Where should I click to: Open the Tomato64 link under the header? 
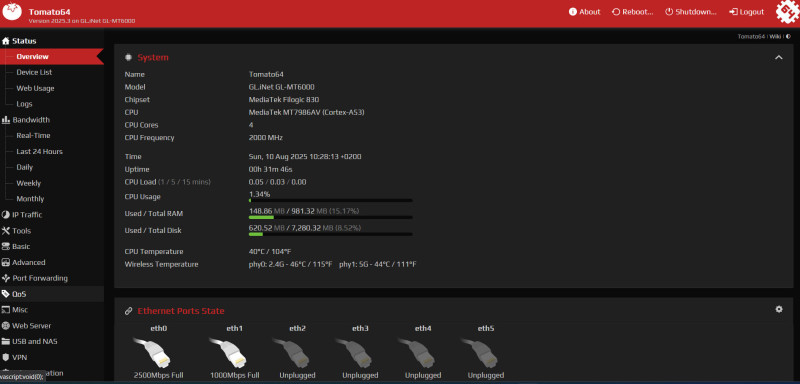coord(751,36)
